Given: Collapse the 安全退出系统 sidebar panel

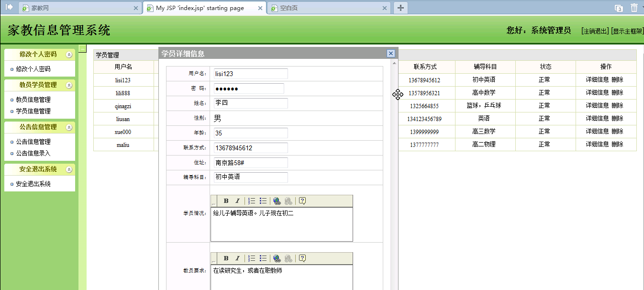Looking at the screenshot, I should [69, 169].
